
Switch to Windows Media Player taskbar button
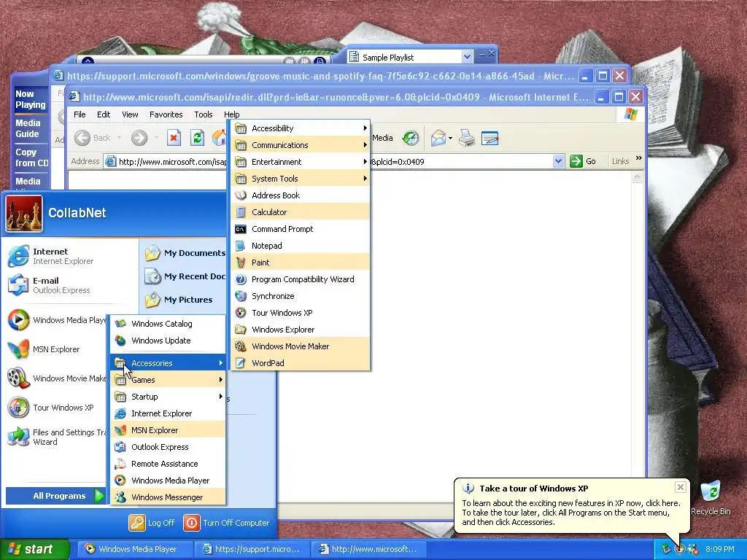(x=136, y=549)
